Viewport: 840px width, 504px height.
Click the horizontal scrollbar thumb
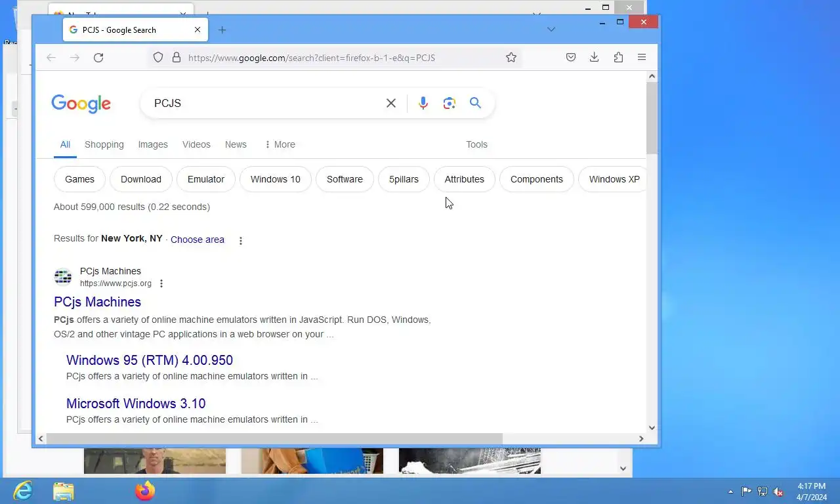274,438
